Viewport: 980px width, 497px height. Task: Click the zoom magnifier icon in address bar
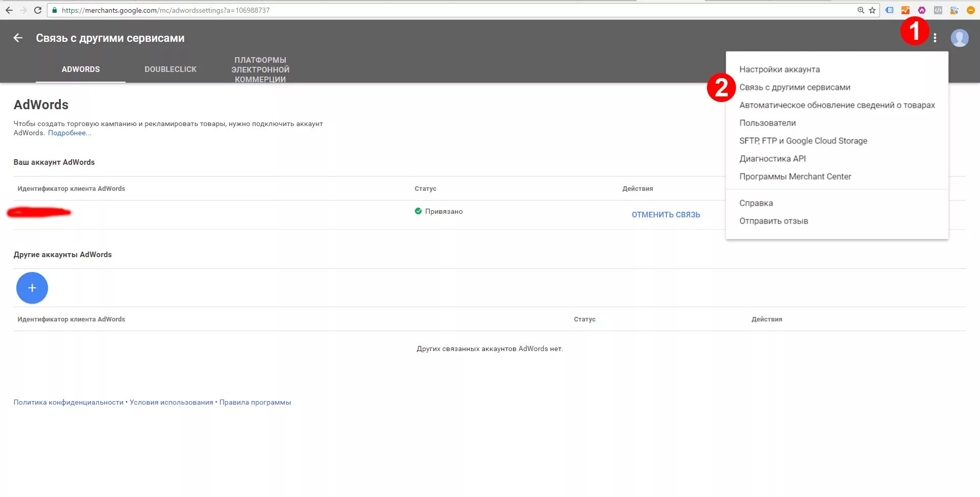point(861,10)
